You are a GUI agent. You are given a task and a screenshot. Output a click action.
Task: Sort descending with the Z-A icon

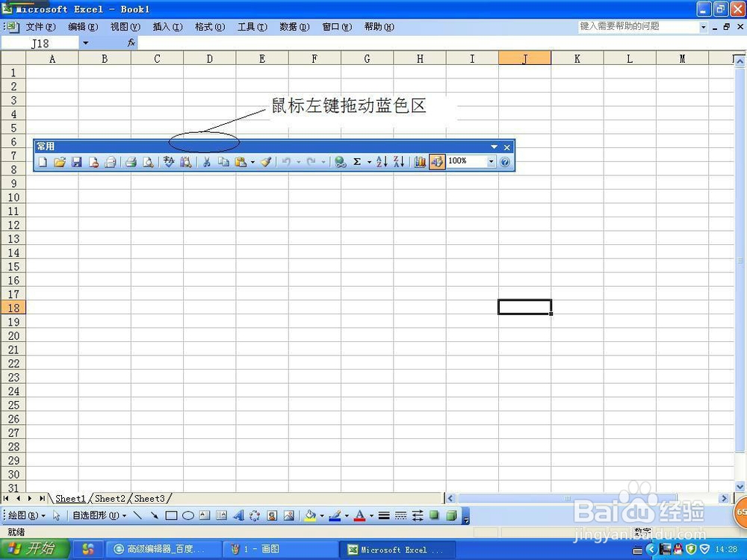pyautogui.click(x=399, y=162)
